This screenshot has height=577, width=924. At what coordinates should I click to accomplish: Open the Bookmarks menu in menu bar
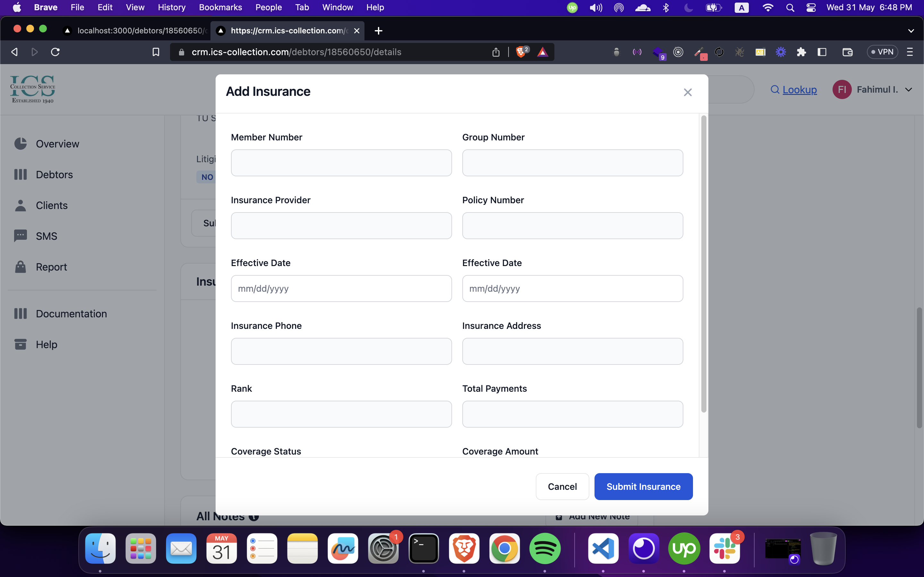pyautogui.click(x=220, y=8)
